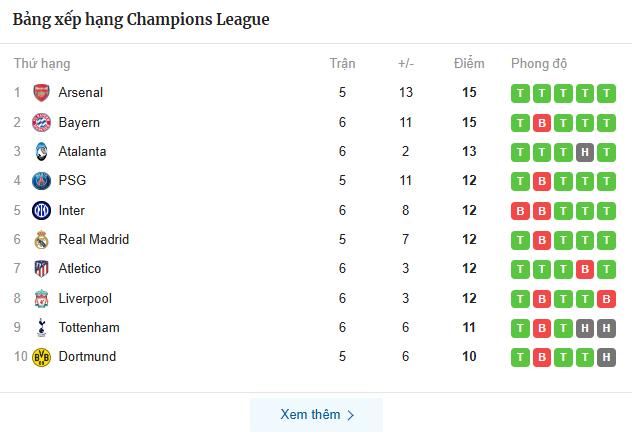Click Atalanta's gray H form badge
This screenshot has width=632, height=436.
point(585,152)
